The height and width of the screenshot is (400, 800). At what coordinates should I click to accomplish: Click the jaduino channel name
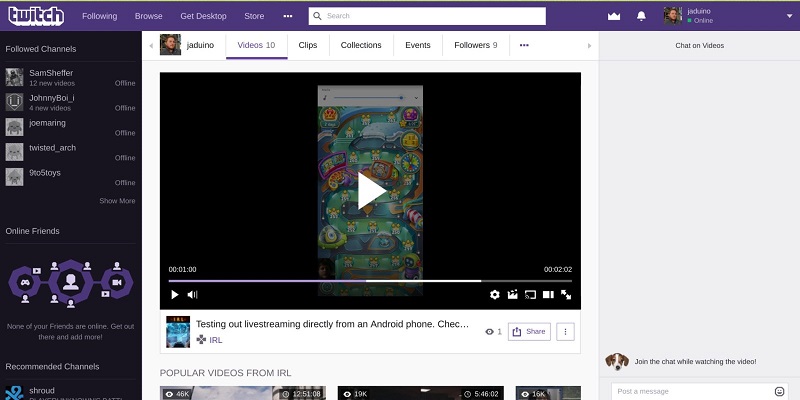point(200,45)
